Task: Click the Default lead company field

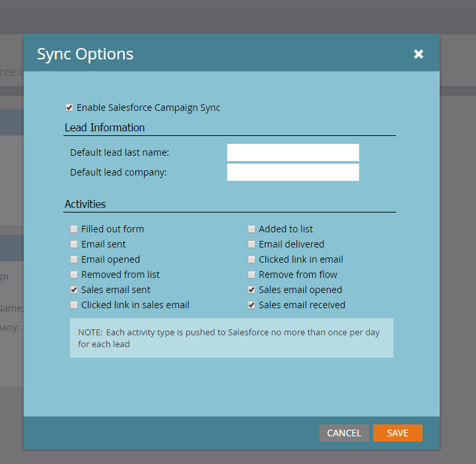Action: [292, 172]
